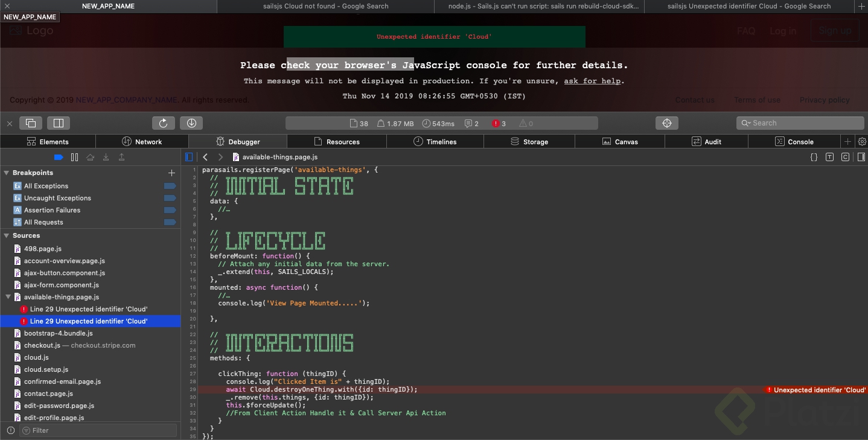The image size is (868, 440).
Task: Switch to the Storage tab
Action: tap(529, 142)
